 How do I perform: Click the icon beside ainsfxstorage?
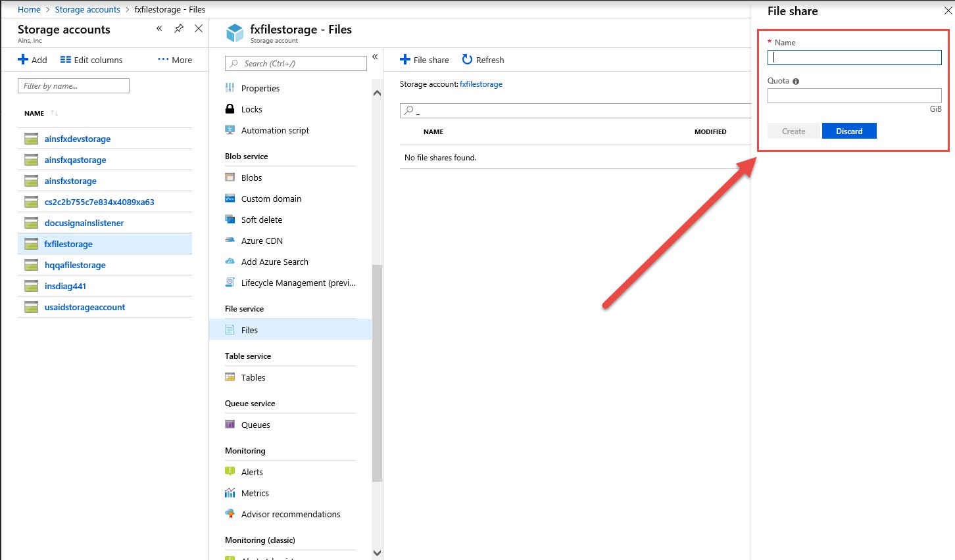point(31,181)
